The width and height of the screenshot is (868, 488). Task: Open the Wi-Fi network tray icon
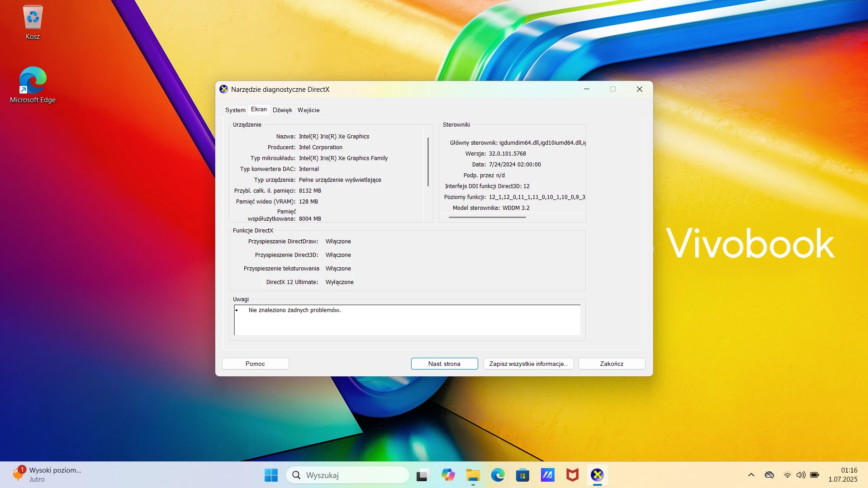pyautogui.click(x=787, y=475)
